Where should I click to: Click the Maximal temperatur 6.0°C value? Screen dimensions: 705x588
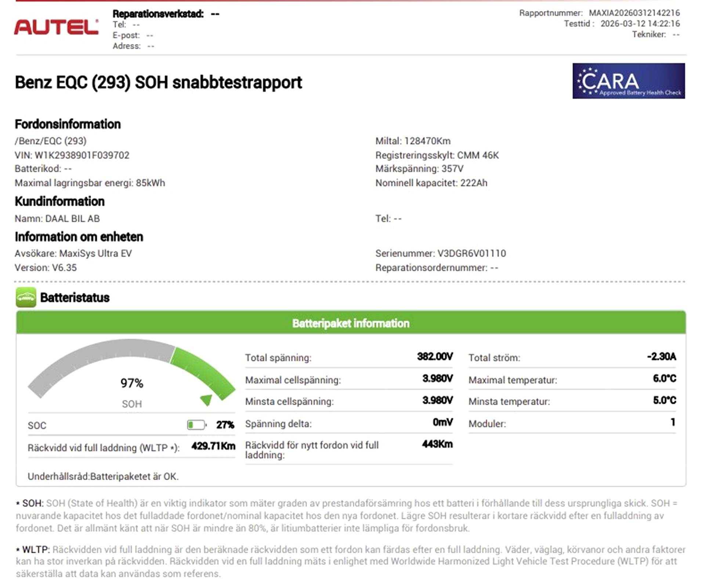[664, 379]
